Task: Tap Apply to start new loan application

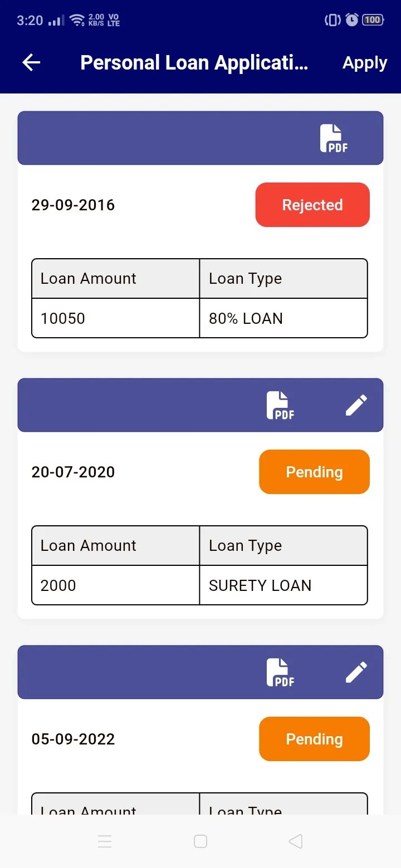Action: (x=365, y=63)
